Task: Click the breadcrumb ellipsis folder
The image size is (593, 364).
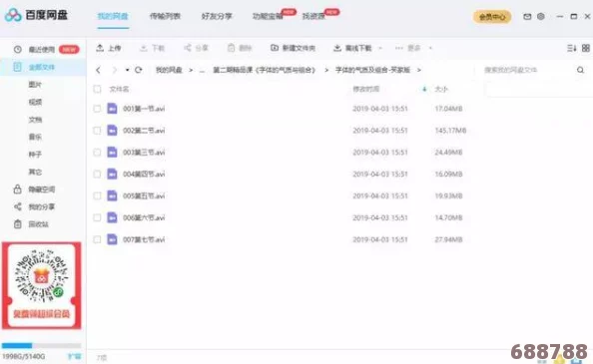Action: click(202, 70)
